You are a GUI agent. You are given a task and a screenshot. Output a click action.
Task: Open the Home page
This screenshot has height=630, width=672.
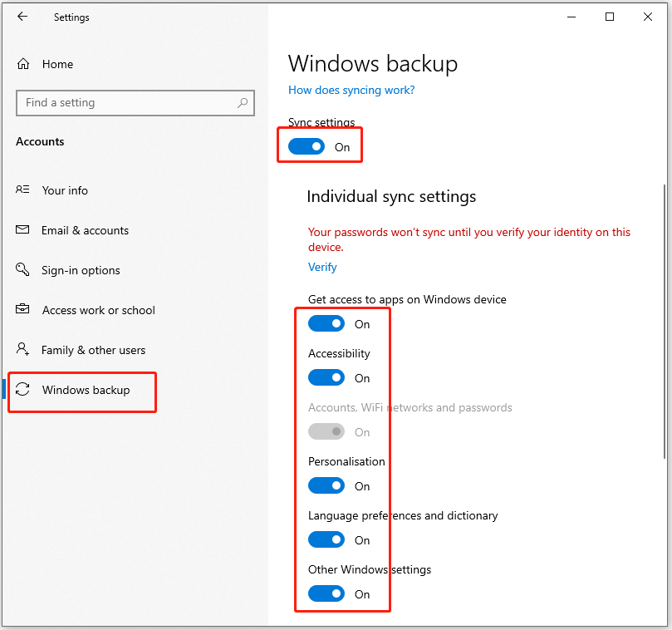[57, 64]
